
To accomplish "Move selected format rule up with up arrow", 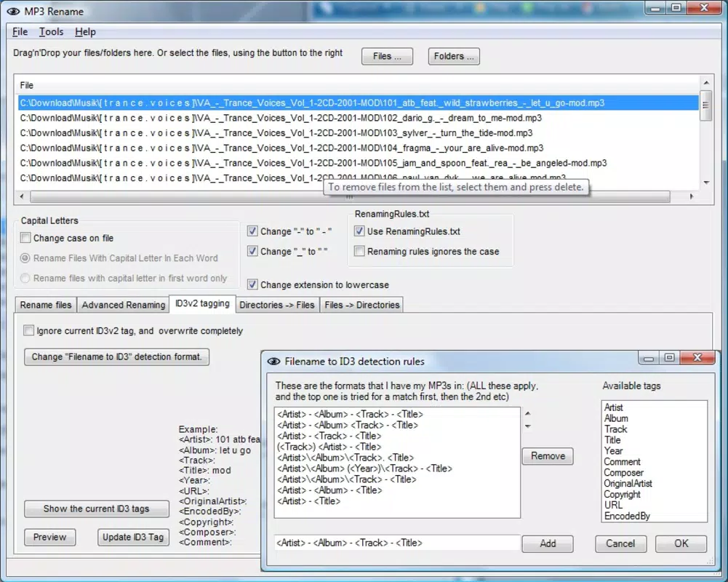I will pyautogui.click(x=527, y=413).
